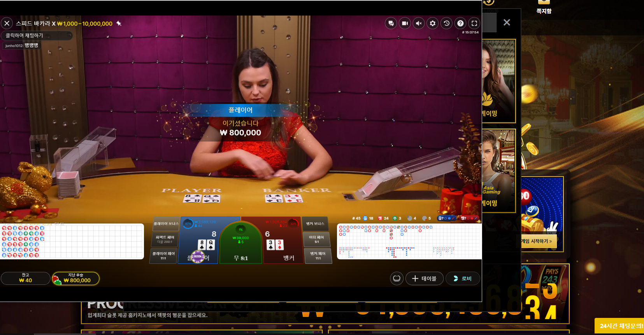Place a bet on 퍼펙트 페어 200:1

point(165,239)
